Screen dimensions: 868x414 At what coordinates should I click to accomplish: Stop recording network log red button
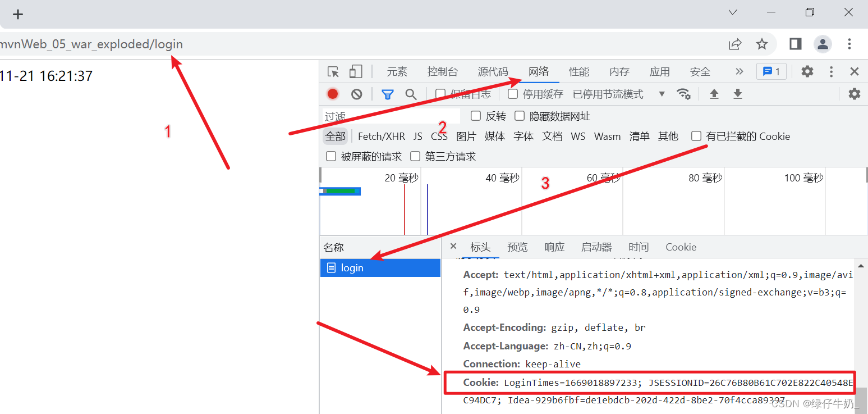(333, 94)
